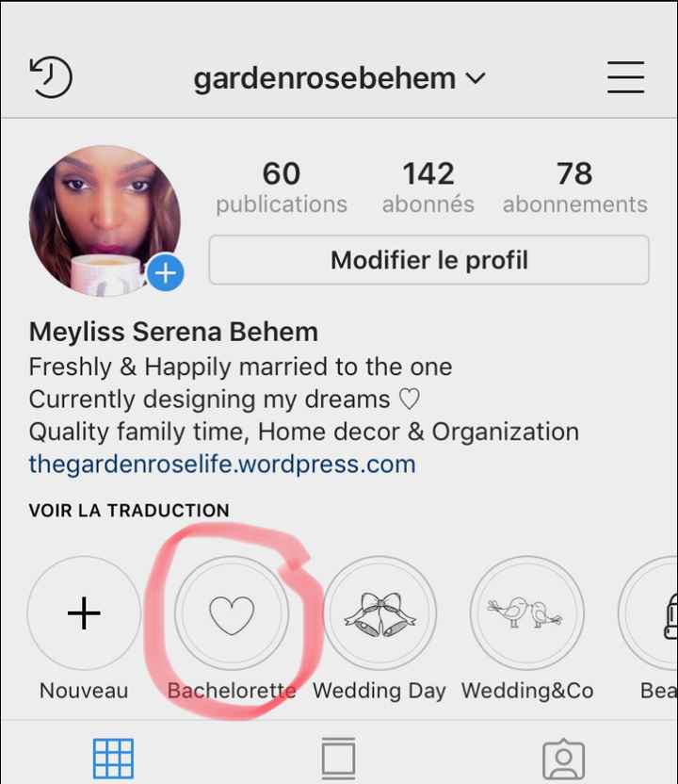Tap the 60 publications count
This screenshot has height=784, width=678.
[282, 187]
